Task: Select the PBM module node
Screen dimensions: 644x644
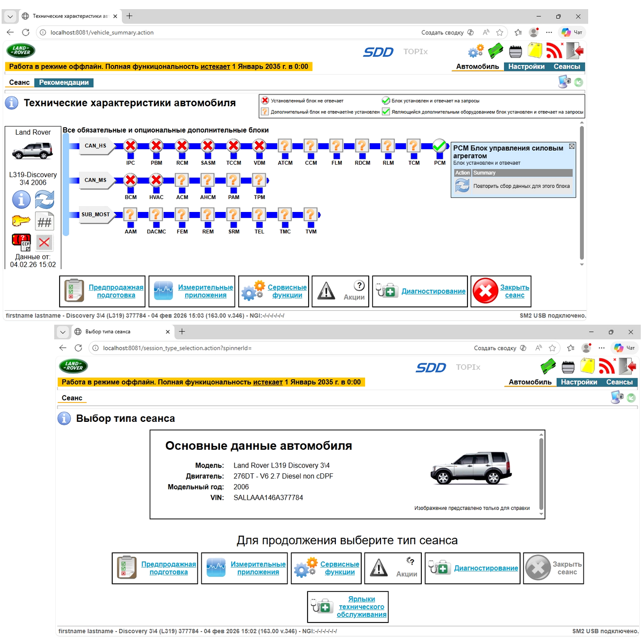Action: point(156,145)
